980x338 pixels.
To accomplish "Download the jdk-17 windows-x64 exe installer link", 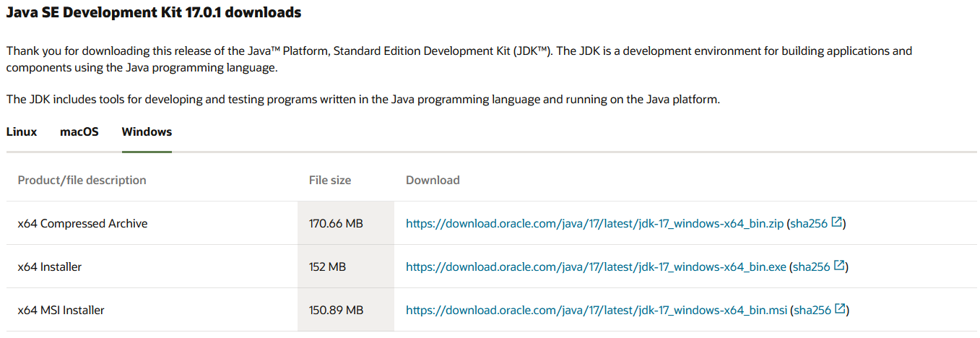I will coord(596,267).
